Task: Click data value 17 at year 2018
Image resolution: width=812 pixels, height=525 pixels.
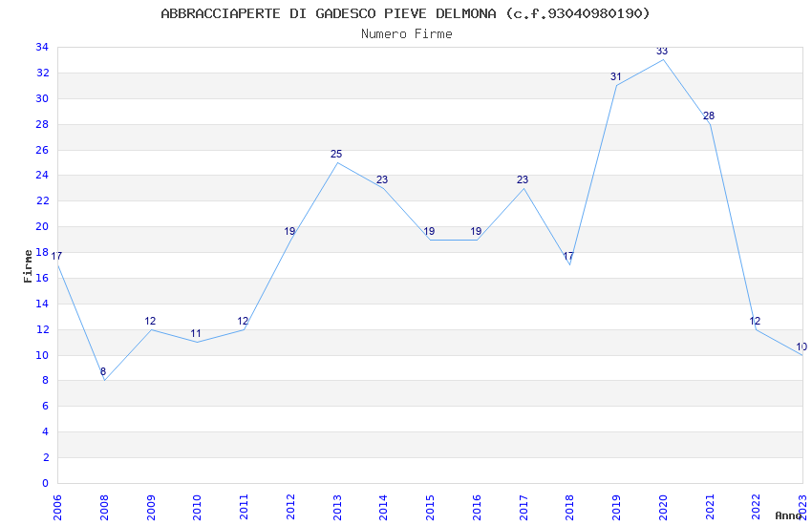Action: pos(568,256)
